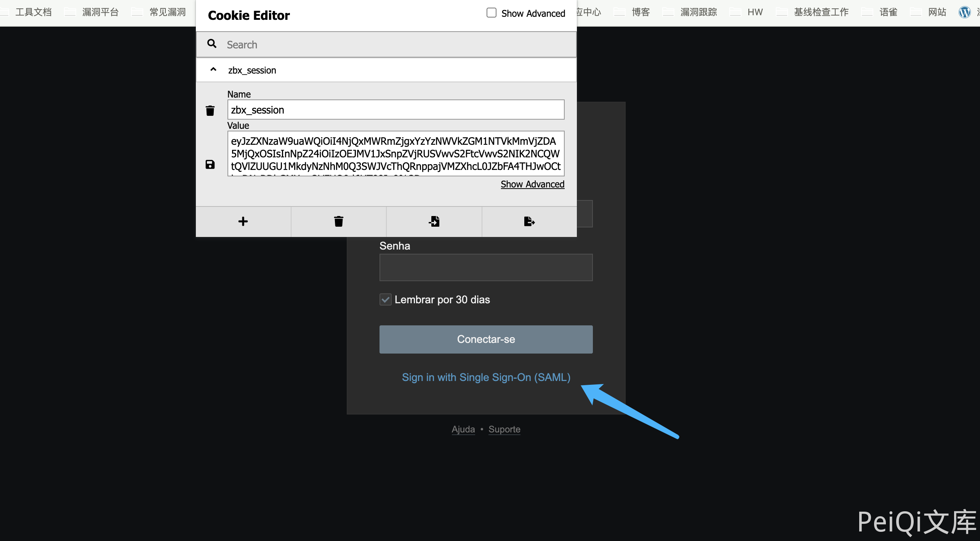This screenshot has height=541, width=980.
Task: Uncheck Lembrar por 30 dias
Action: [386, 299]
